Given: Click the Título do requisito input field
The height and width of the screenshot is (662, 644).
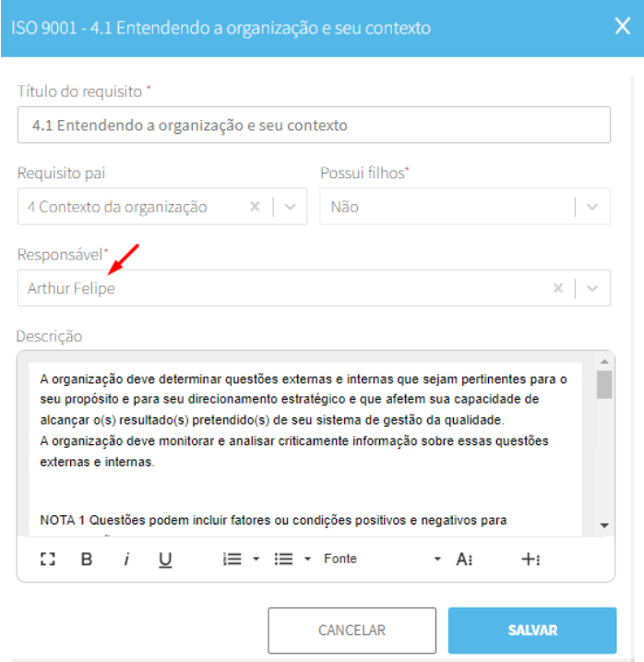Looking at the screenshot, I should pyautogui.click(x=314, y=125).
